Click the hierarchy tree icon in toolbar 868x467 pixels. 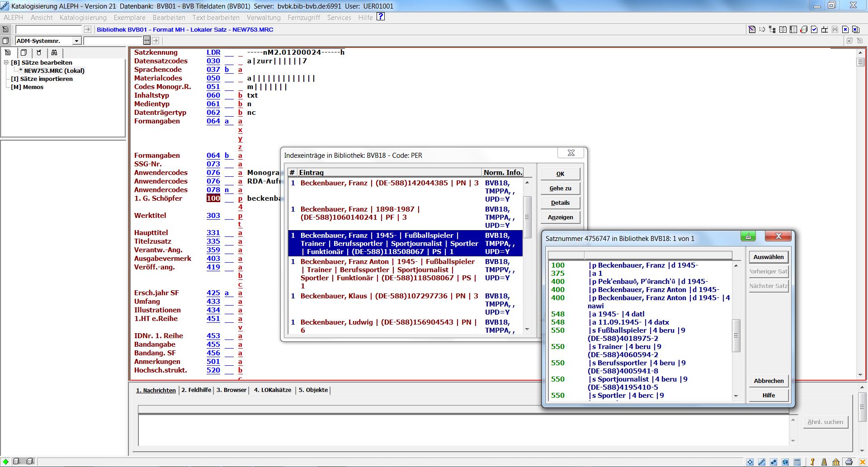[x=772, y=29]
